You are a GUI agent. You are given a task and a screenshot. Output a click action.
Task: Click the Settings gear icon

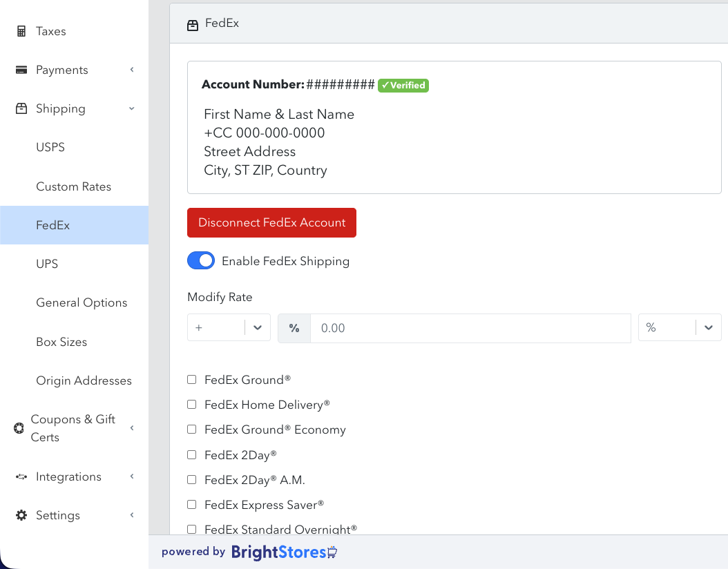(21, 515)
